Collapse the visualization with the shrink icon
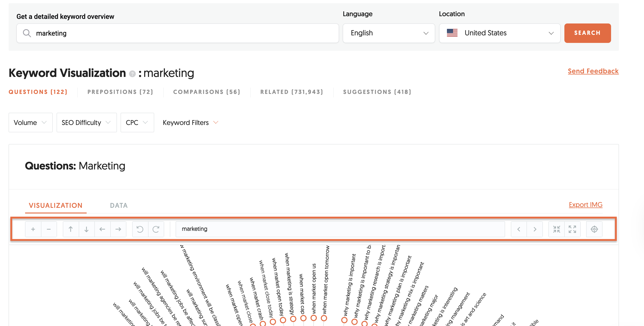 point(556,229)
